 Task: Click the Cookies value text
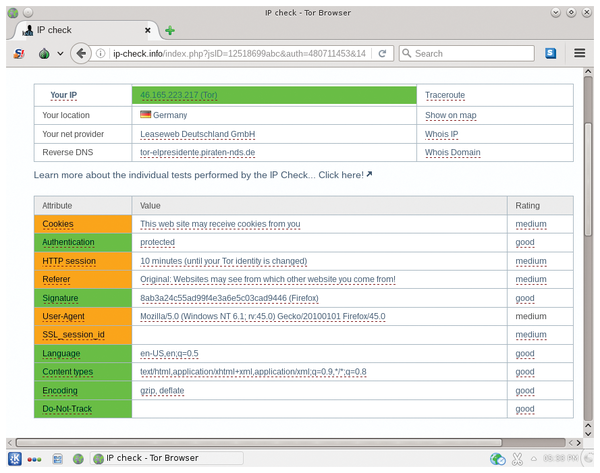220,224
